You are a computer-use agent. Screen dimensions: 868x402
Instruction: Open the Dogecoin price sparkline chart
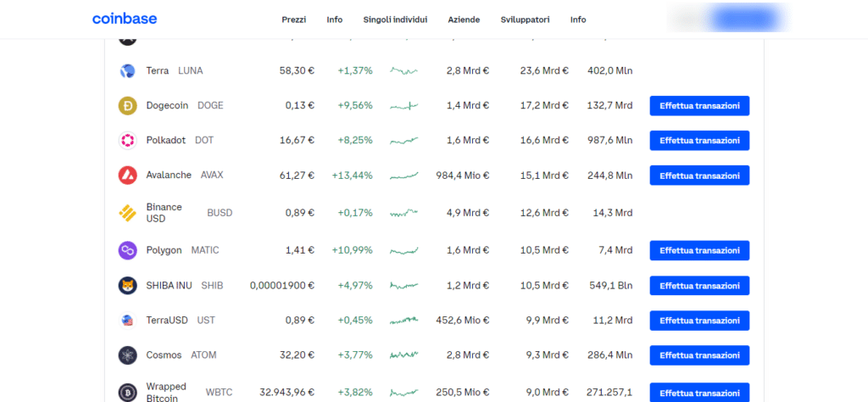point(404,106)
